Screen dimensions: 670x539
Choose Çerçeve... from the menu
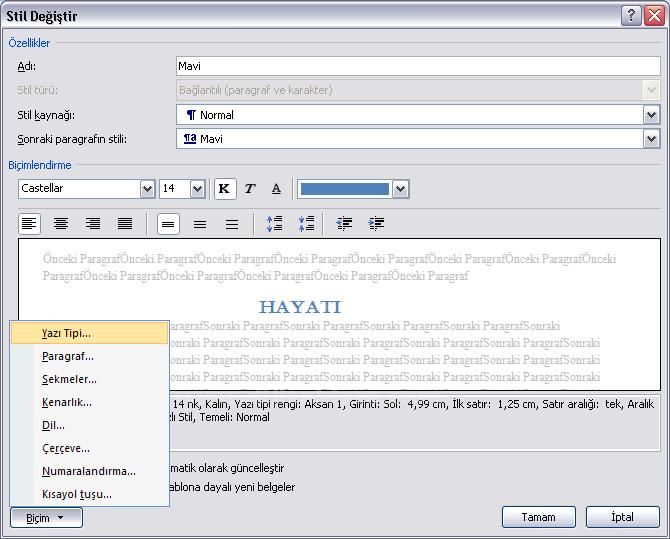tap(89, 448)
